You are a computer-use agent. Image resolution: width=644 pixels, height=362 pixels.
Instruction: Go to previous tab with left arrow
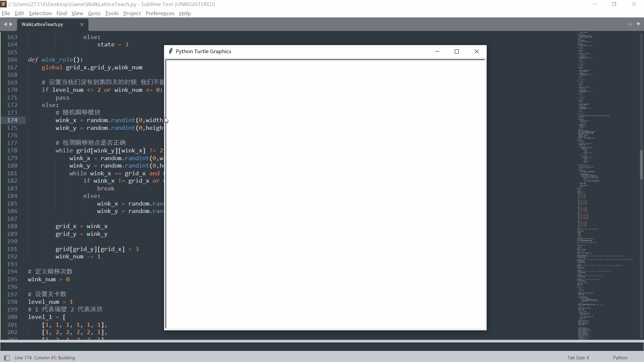click(5, 24)
